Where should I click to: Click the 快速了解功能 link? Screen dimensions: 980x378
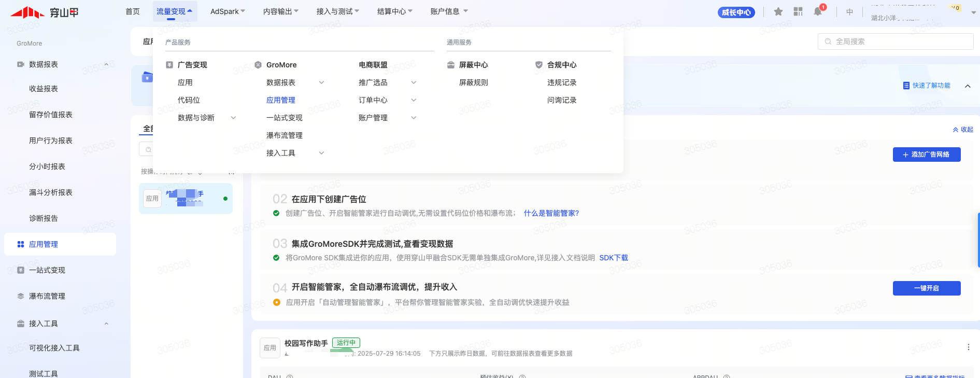pyautogui.click(x=931, y=86)
